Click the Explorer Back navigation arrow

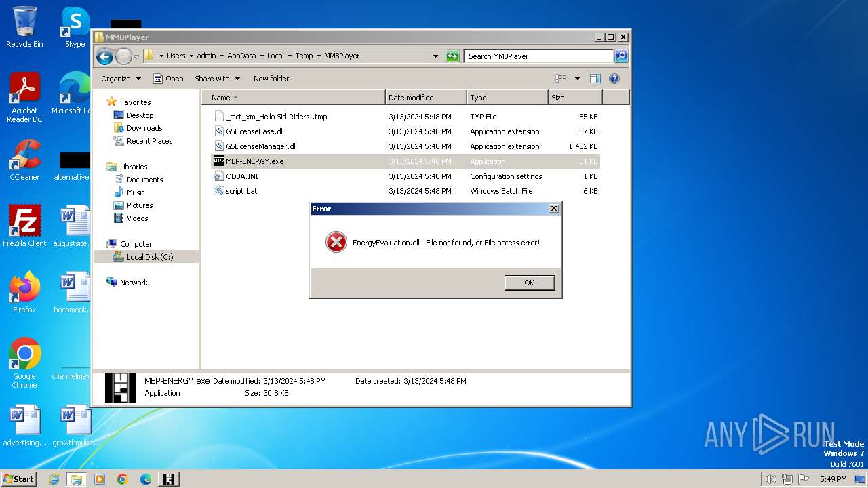[104, 56]
